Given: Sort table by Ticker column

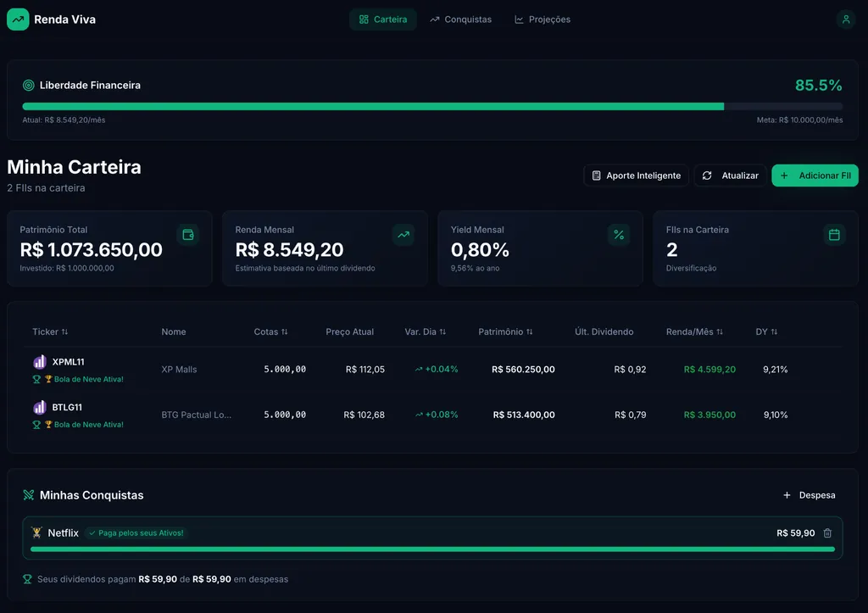Looking at the screenshot, I should point(50,332).
